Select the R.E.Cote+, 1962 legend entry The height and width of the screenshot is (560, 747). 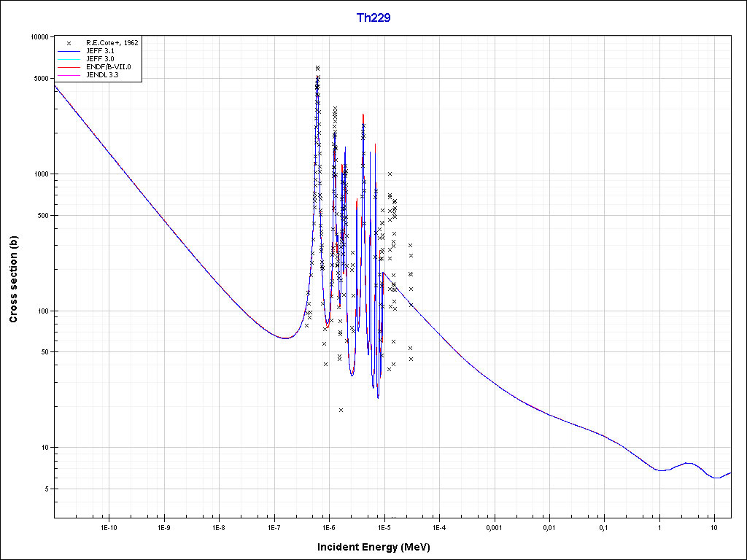[x=112, y=43]
